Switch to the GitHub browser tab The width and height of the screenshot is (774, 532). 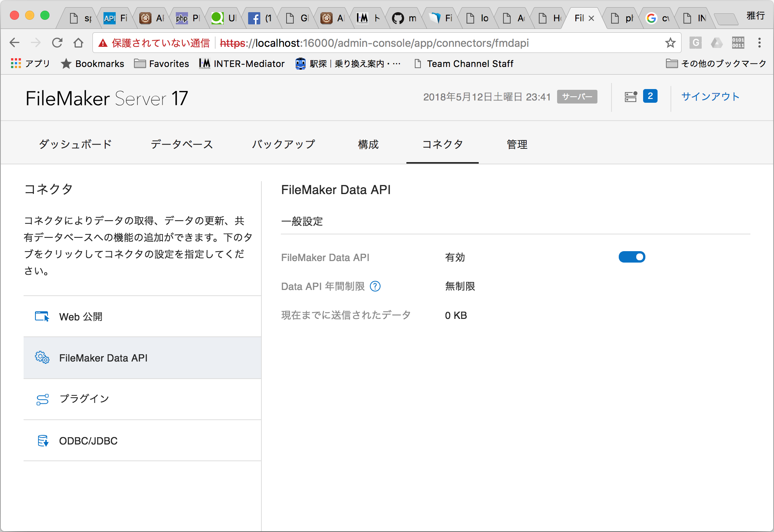point(404,18)
